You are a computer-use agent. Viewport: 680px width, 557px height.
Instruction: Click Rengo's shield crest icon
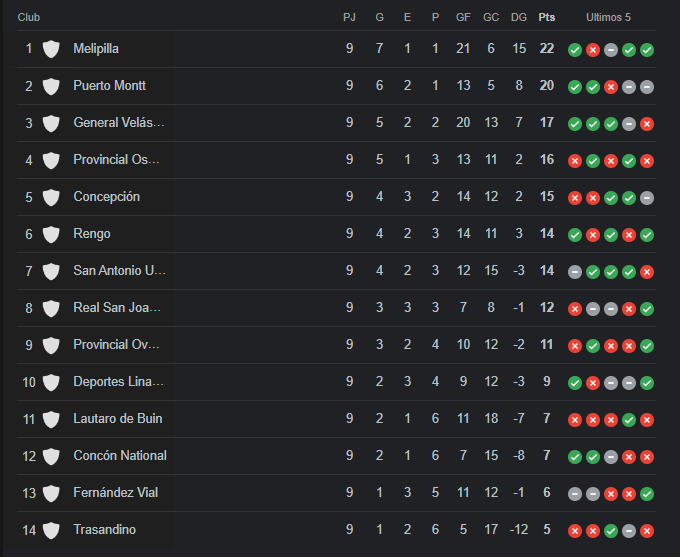coord(51,234)
